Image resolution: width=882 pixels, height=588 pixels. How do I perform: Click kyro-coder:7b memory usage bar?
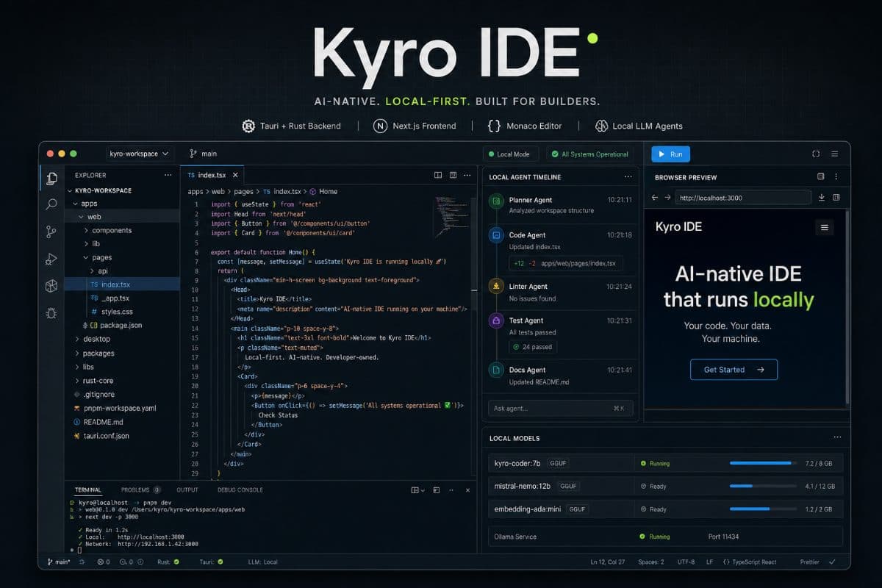[x=764, y=464]
